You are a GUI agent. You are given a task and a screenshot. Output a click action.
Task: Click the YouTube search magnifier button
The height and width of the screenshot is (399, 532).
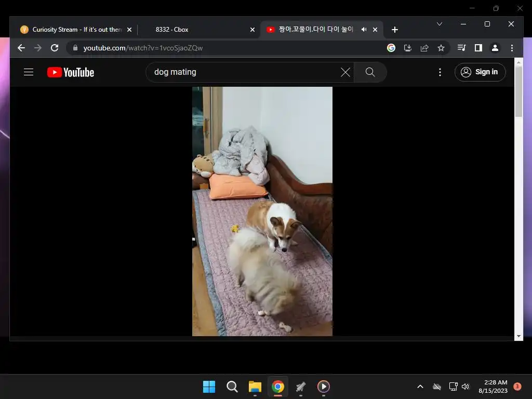pyautogui.click(x=370, y=72)
